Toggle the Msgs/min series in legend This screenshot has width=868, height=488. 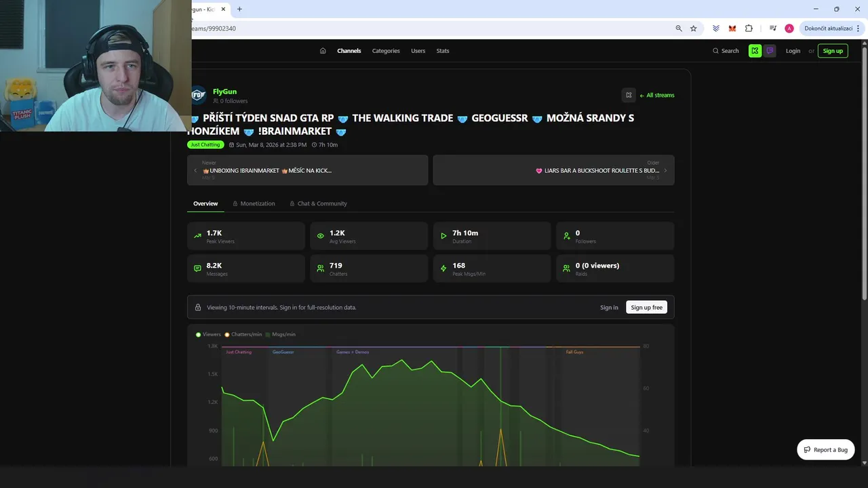tap(280, 334)
